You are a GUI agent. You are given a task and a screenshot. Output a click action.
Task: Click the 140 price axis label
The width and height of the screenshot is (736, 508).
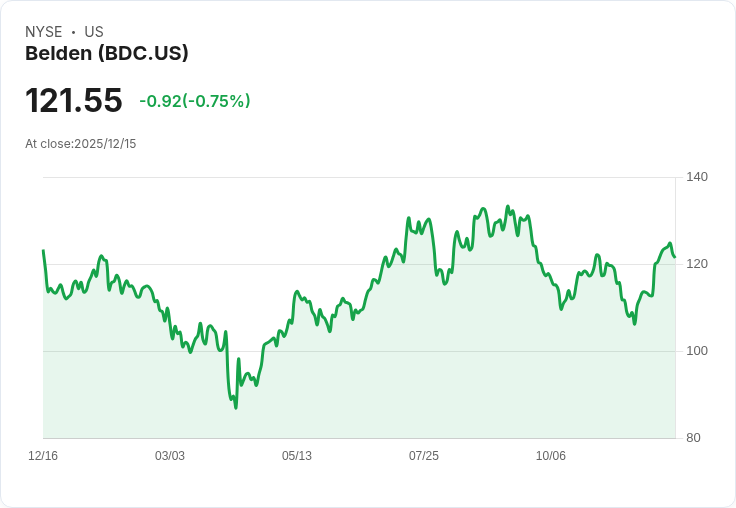(x=697, y=177)
